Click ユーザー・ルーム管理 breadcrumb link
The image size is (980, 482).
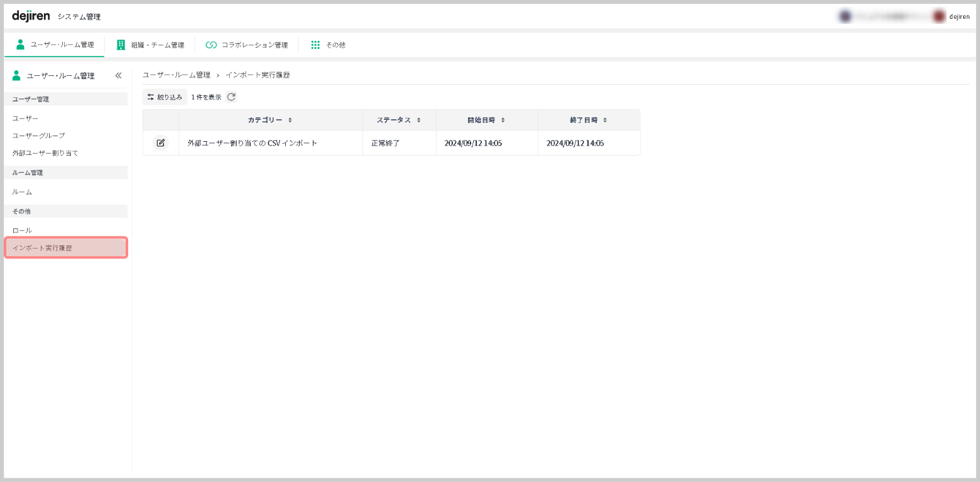pos(177,75)
